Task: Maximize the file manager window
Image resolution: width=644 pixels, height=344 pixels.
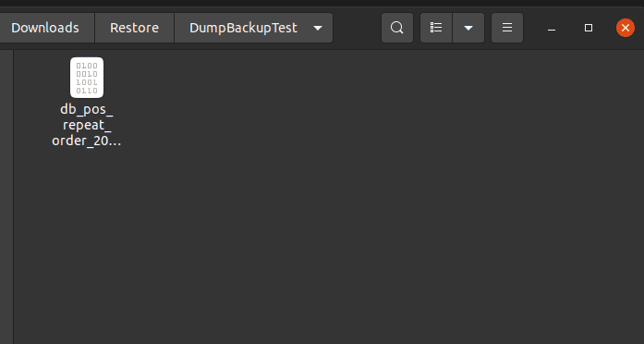Action: coord(589,28)
